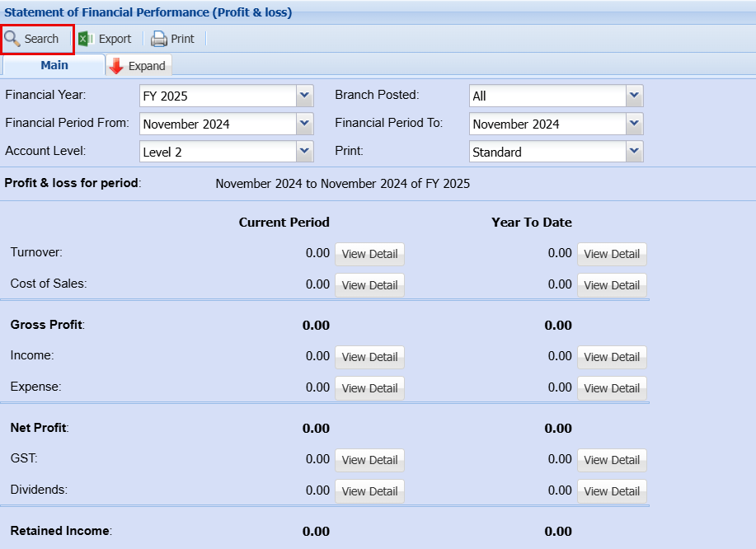Screen dimensions: 756x549
Task: Open the Financial Period To dropdown
Action: coord(634,124)
